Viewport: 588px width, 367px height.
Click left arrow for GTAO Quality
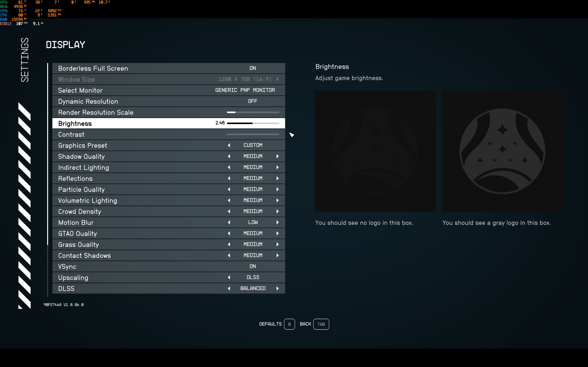(229, 233)
